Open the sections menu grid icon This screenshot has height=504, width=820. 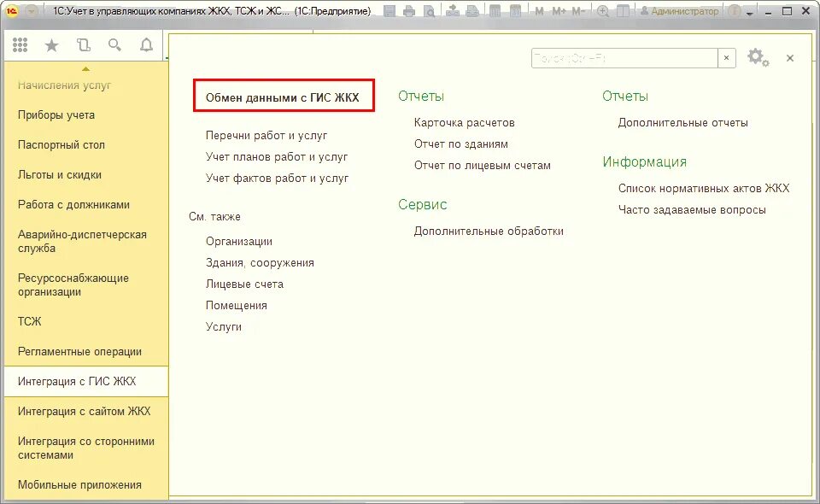coord(20,45)
